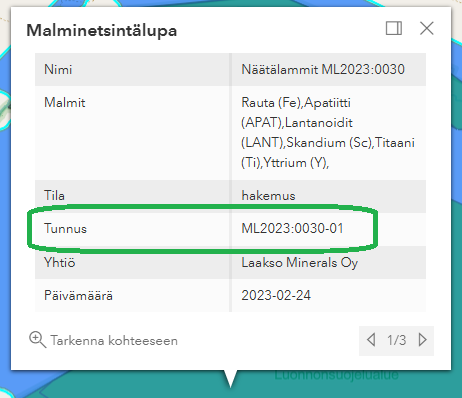Click the Luonnonsuojelualue map label

pyautogui.click(x=336, y=375)
